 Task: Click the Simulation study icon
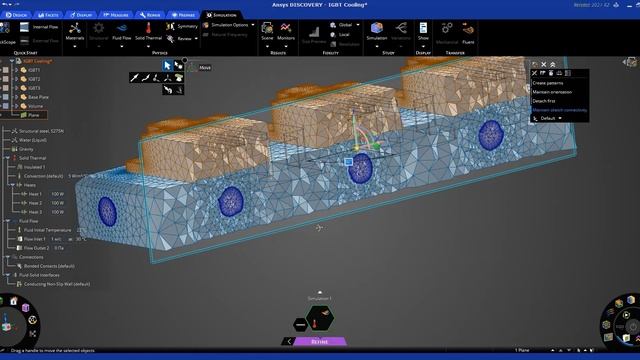tap(376, 29)
